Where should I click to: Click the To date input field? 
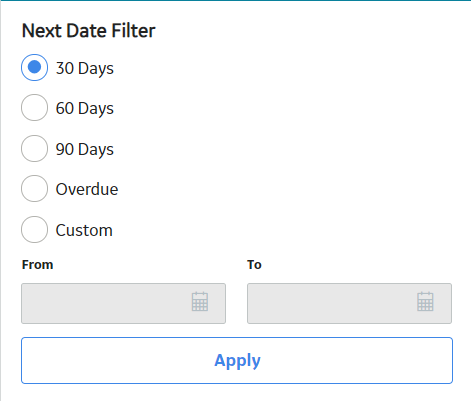tap(349, 303)
